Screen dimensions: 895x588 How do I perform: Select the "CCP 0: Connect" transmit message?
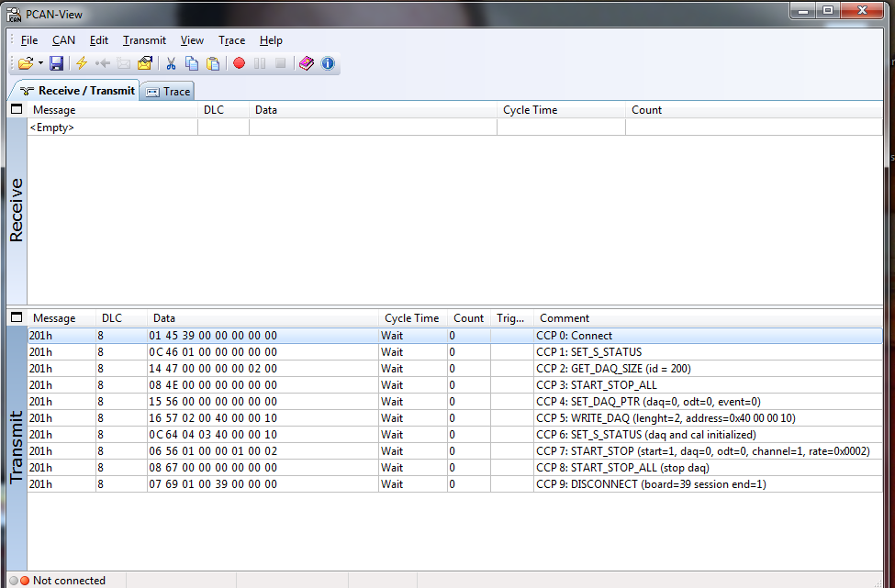click(x=455, y=336)
